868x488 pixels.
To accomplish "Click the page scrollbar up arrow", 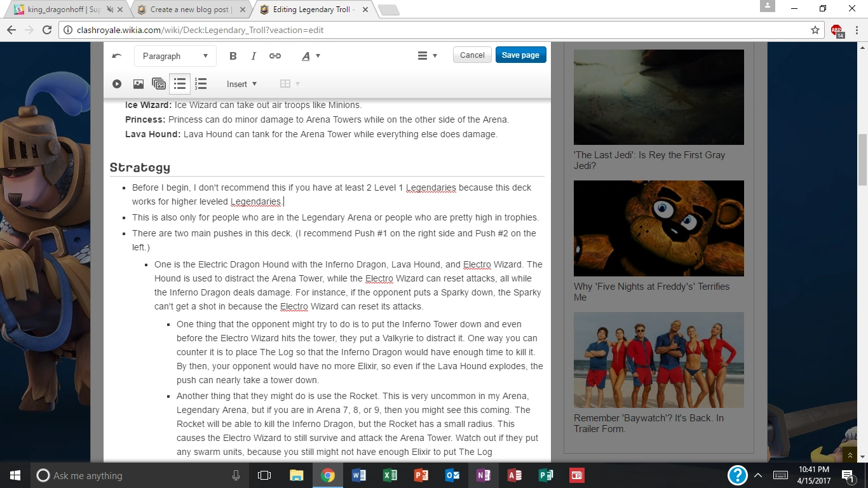I will (862, 48).
